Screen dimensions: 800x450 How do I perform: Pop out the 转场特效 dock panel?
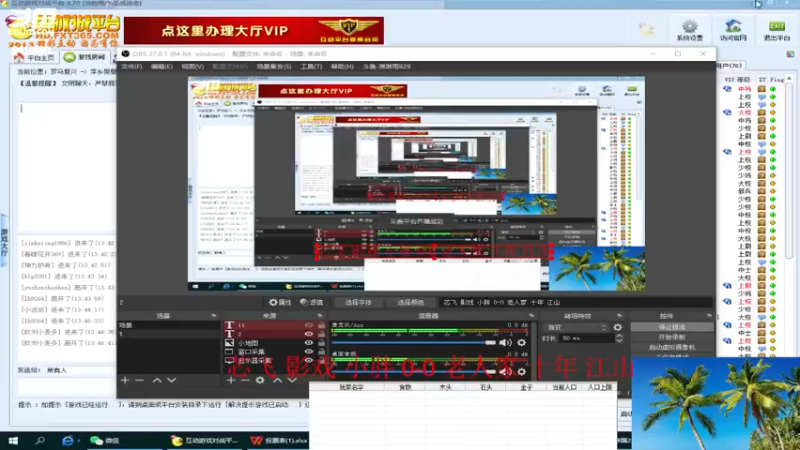619,316
